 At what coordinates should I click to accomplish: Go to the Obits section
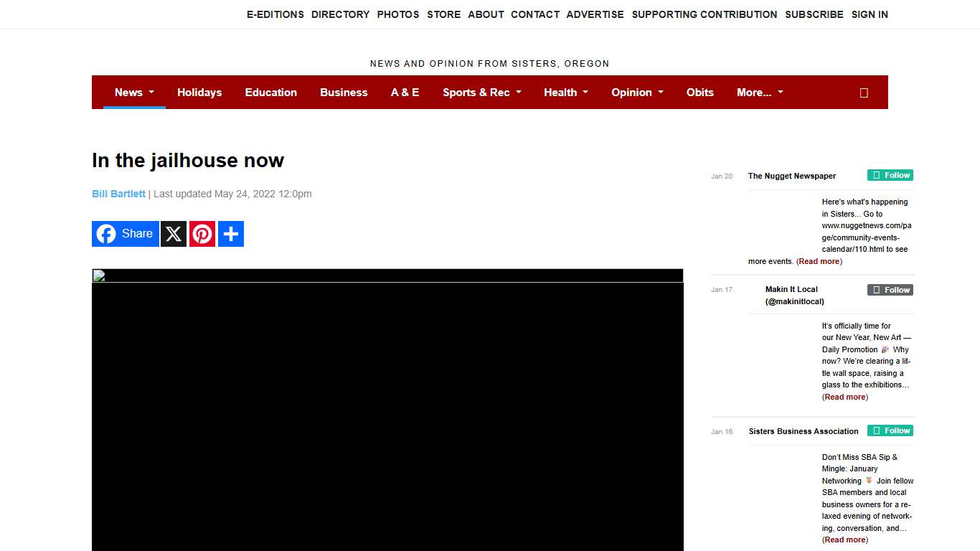pyautogui.click(x=699, y=93)
